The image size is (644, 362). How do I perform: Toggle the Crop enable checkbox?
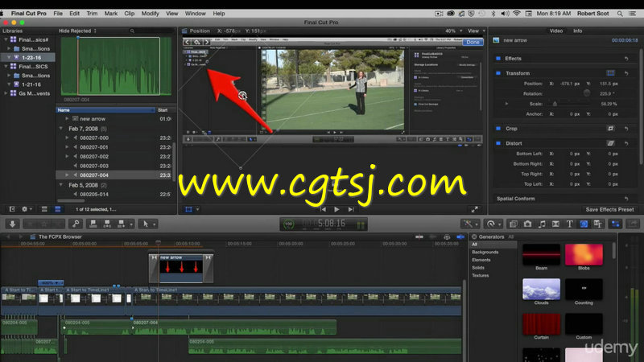[498, 129]
